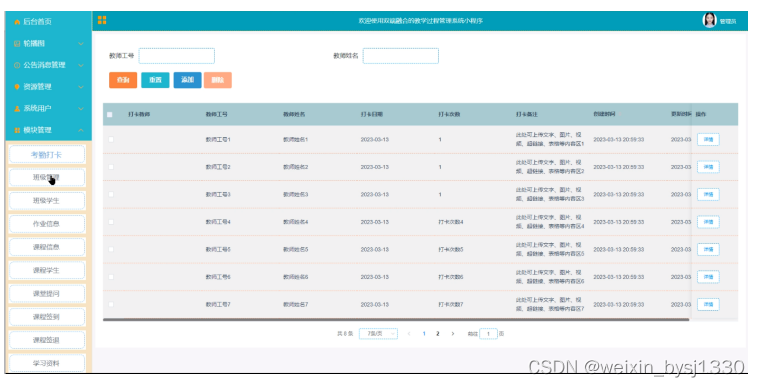Open 详情 for the 教师工号5 row
This screenshot has height=387, width=760.
708,250
